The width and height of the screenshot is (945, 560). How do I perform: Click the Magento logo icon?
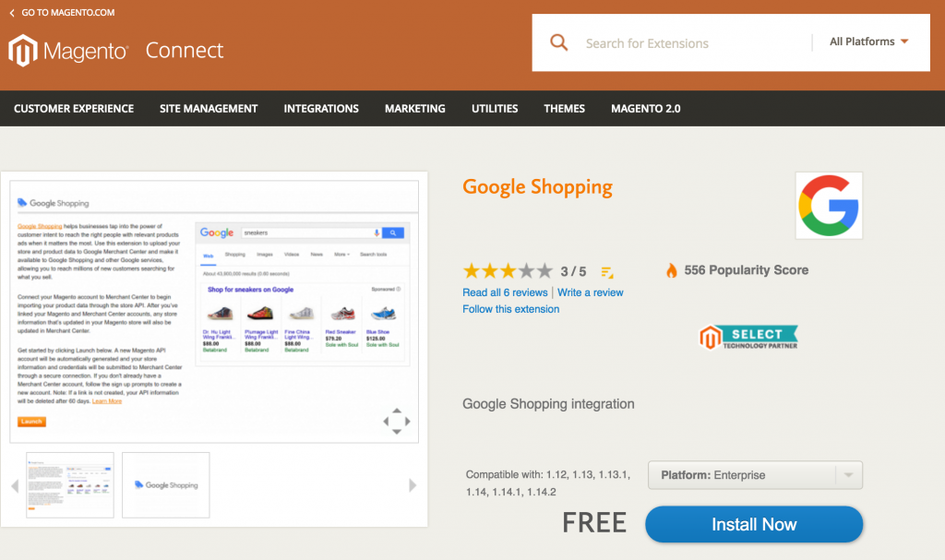point(23,50)
